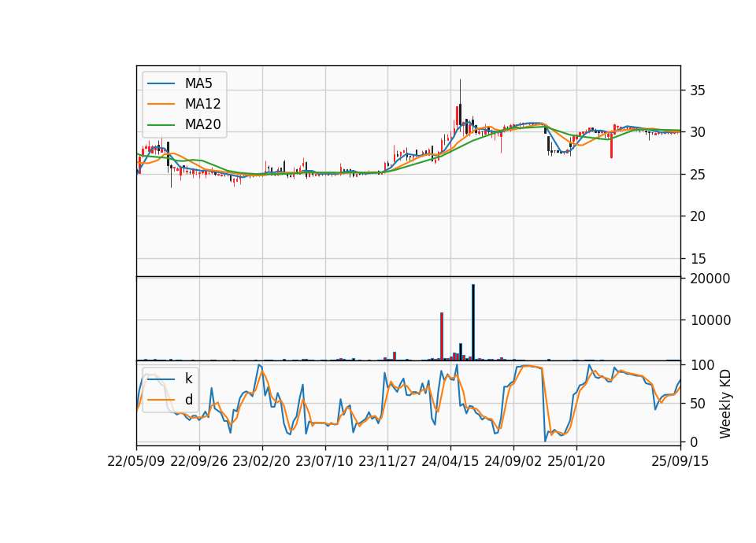The height and width of the screenshot is (543, 756).
Task: Click the orange MA12 legend line sample
Action: 161,104
